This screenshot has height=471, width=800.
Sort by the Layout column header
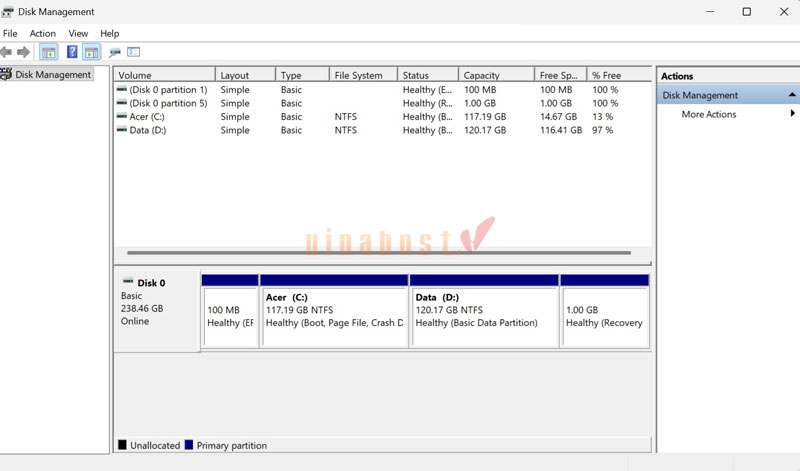click(245, 75)
